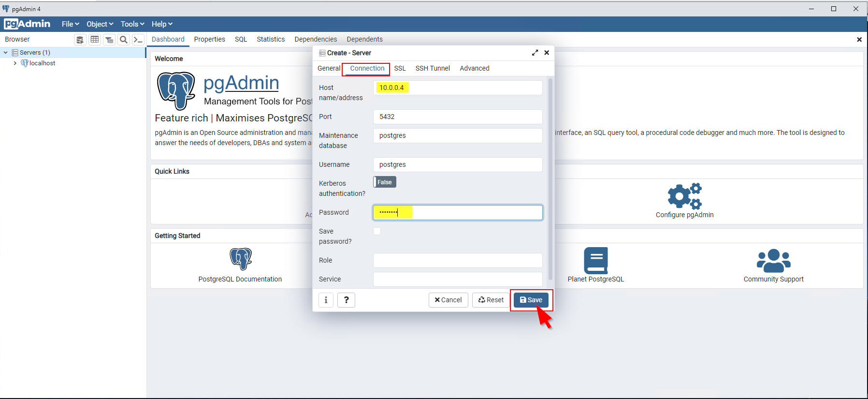Open the help question mark button
Screen dimensions: 868x399
tap(346, 300)
